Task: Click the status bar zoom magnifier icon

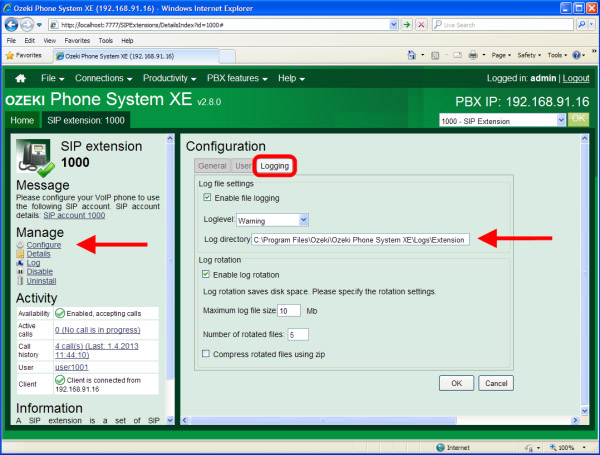Action: (553, 447)
